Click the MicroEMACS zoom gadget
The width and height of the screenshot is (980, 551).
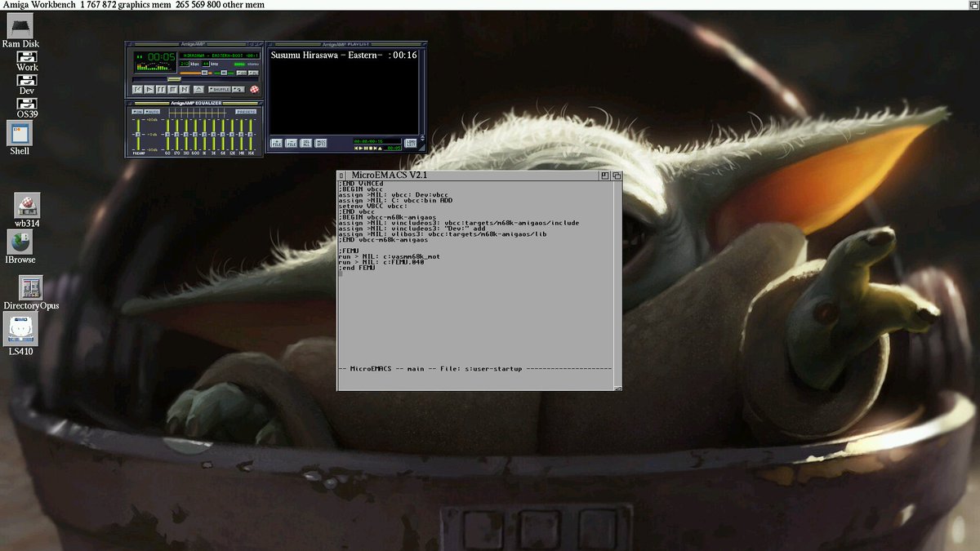[x=604, y=175]
